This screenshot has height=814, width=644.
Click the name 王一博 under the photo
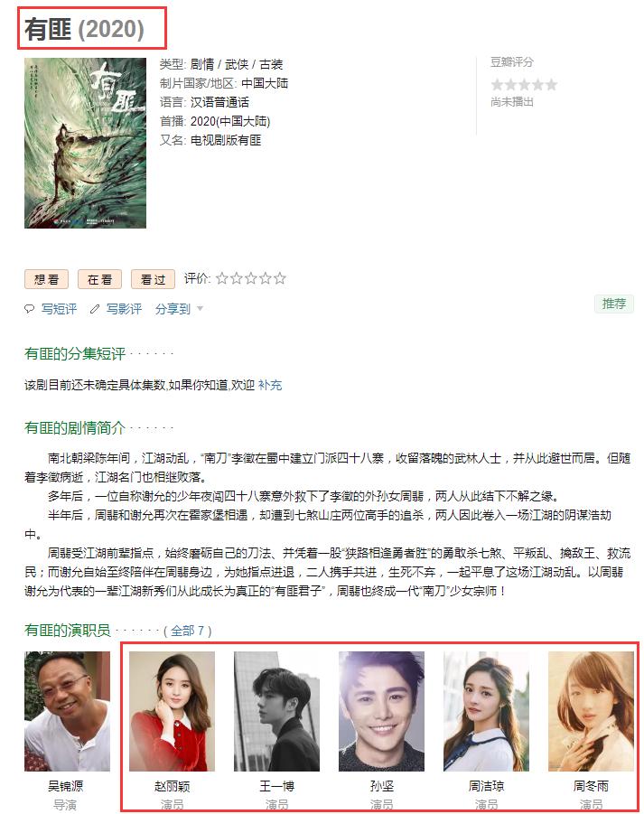coord(277,786)
